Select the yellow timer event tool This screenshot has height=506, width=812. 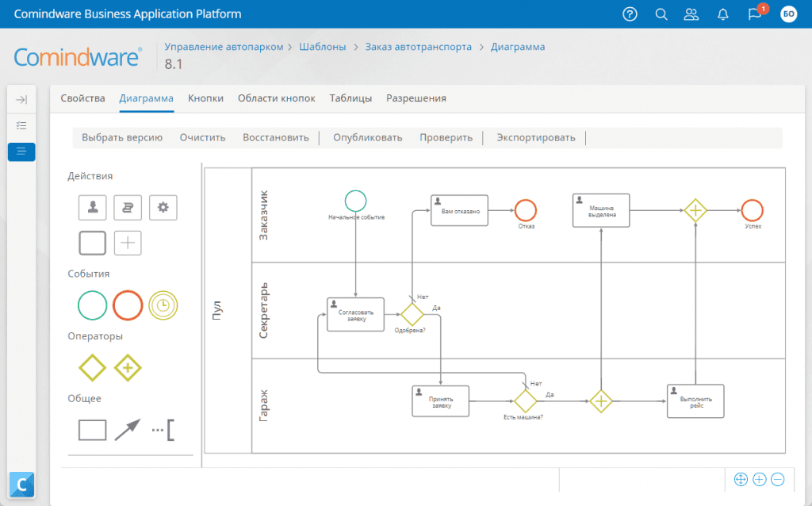click(163, 305)
